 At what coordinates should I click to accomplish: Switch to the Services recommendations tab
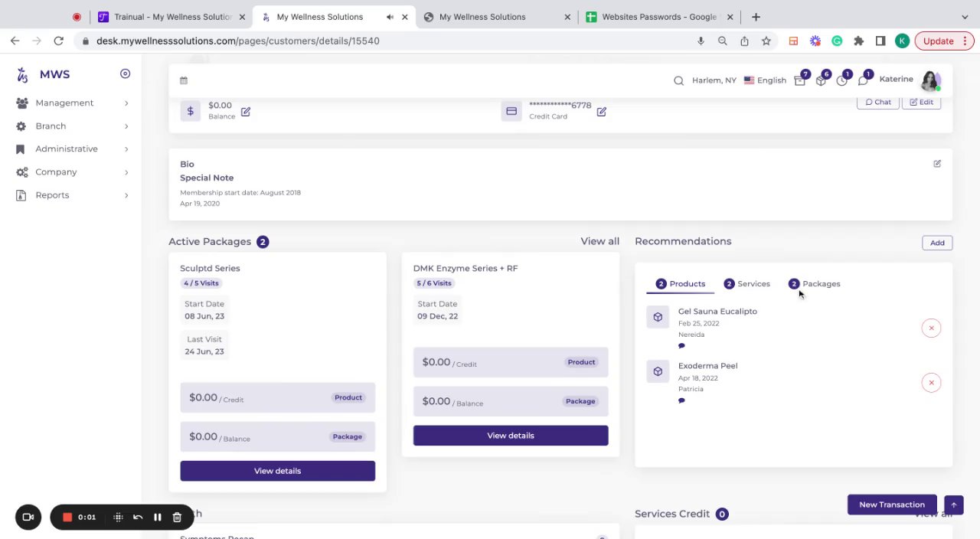click(x=747, y=284)
